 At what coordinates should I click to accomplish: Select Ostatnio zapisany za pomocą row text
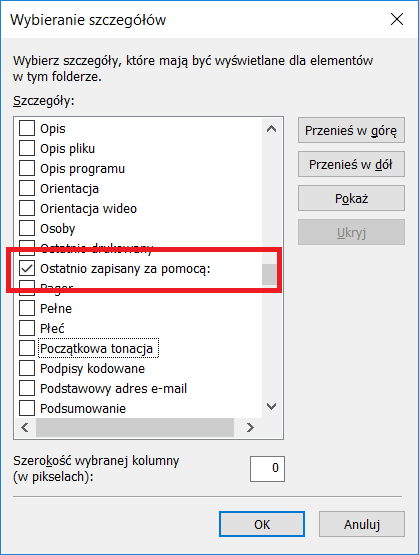(125, 269)
